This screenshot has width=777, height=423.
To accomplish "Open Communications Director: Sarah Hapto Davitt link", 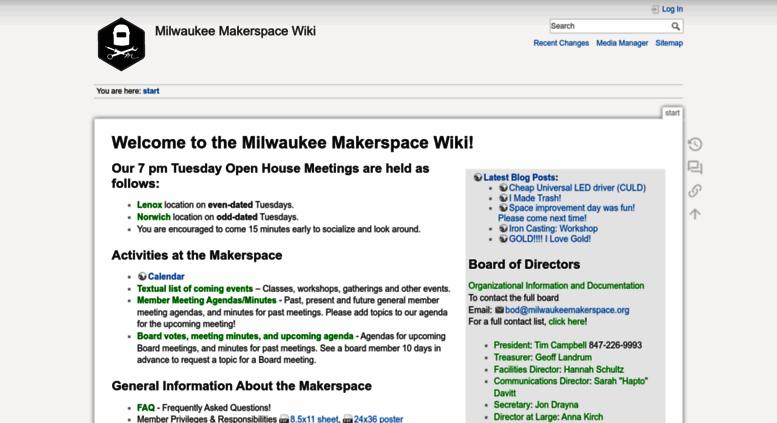I will click(570, 387).
